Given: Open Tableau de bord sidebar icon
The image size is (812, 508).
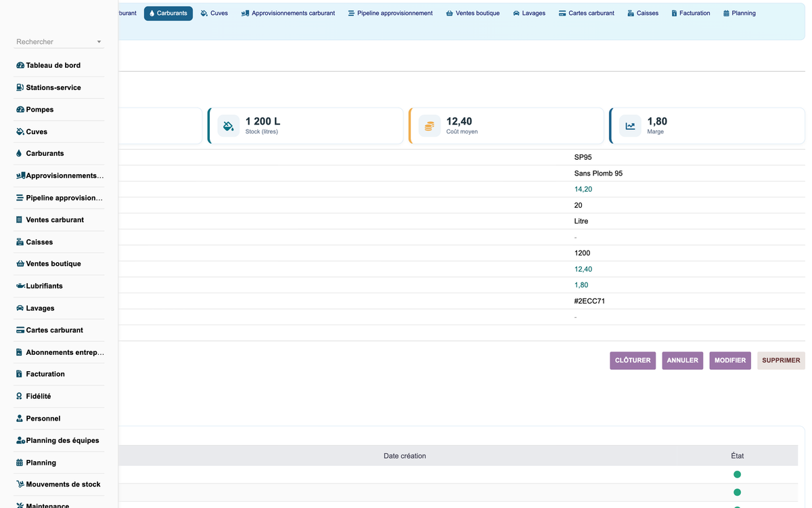Looking at the screenshot, I should (x=20, y=66).
